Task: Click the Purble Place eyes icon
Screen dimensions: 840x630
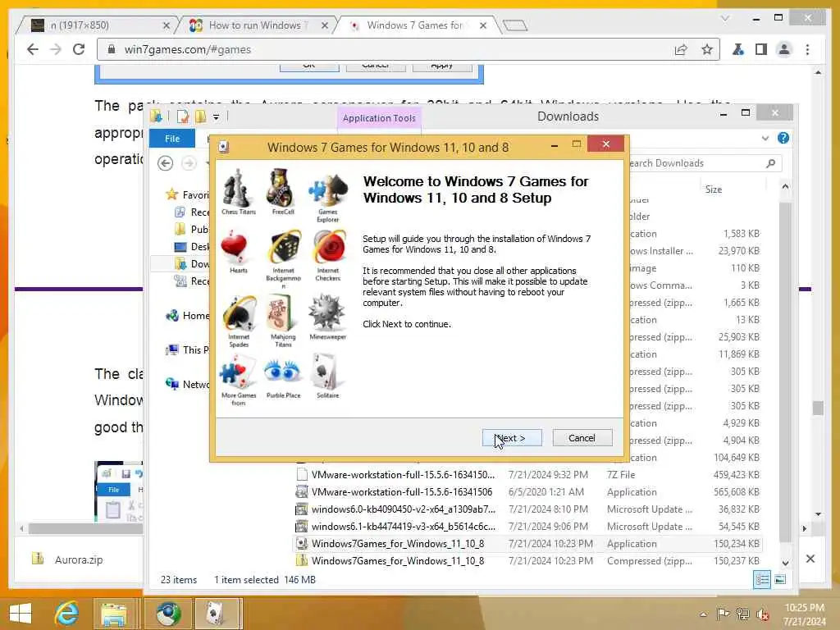Action: (282, 372)
